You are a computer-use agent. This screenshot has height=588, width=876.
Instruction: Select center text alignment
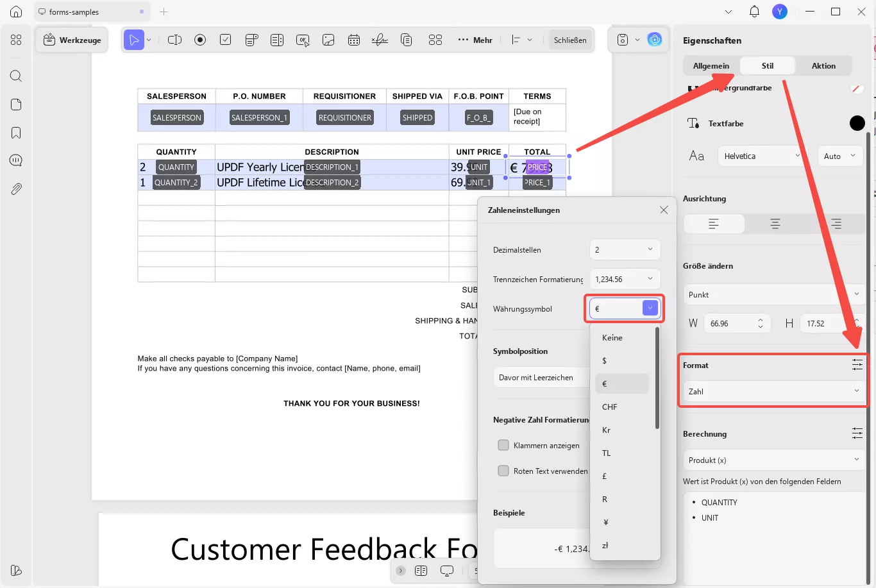click(x=775, y=224)
